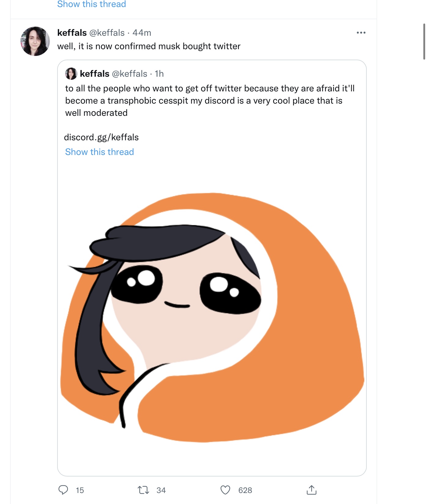Click the 15 replies count

[x=80, y=490]
